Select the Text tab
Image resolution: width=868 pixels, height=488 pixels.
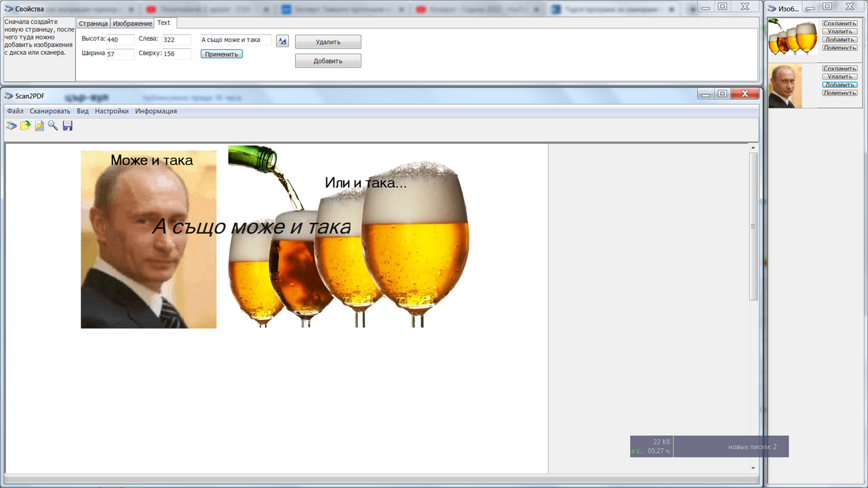[x=164, y=23]
